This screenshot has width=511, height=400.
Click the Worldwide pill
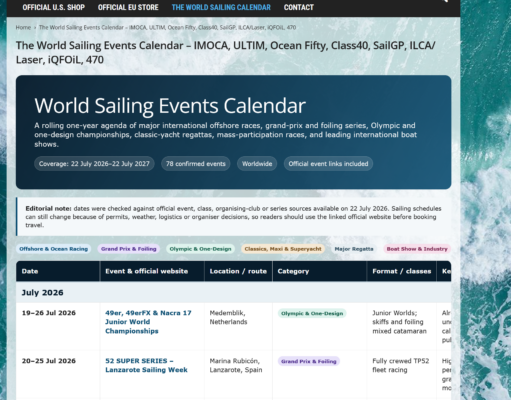pos(257,164)
